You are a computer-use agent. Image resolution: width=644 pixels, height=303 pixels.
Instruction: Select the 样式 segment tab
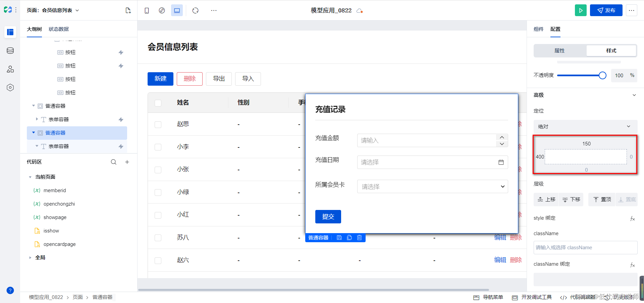pyautogui.click(x=611, y=51)
